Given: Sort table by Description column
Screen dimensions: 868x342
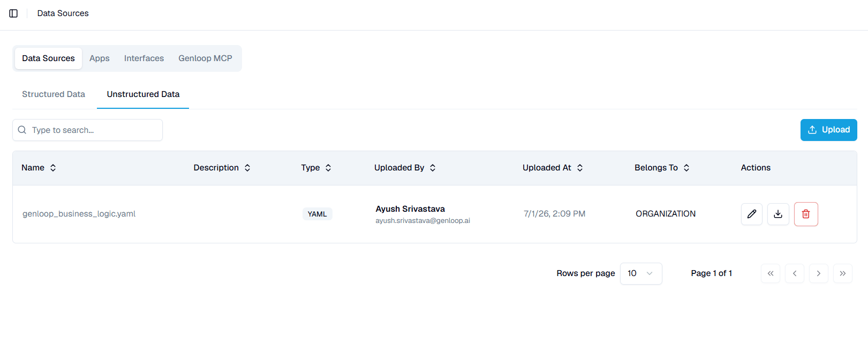Looking at the screenshot, I should [x=222, y=168].
